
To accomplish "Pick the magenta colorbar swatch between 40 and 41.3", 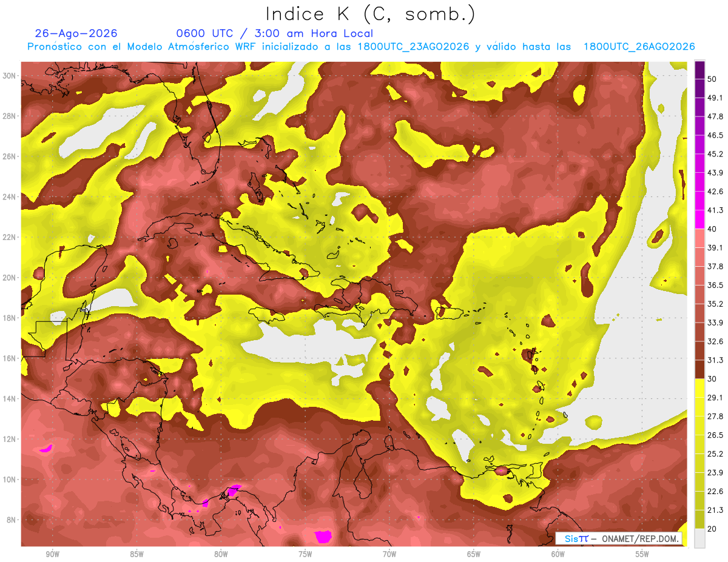I will (x=699, y=219).
